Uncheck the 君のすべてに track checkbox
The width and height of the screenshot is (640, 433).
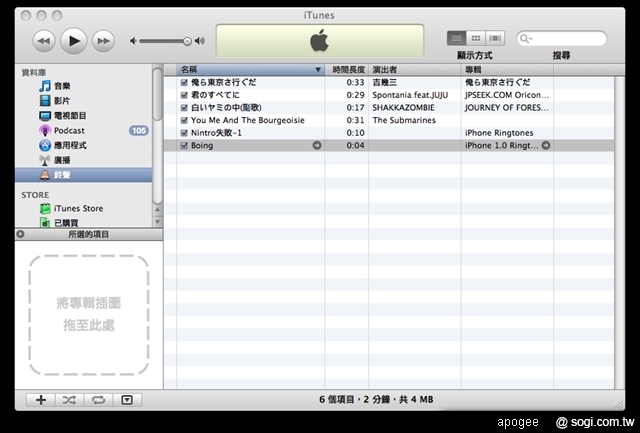pyautogui.click(x=184, y=95)
